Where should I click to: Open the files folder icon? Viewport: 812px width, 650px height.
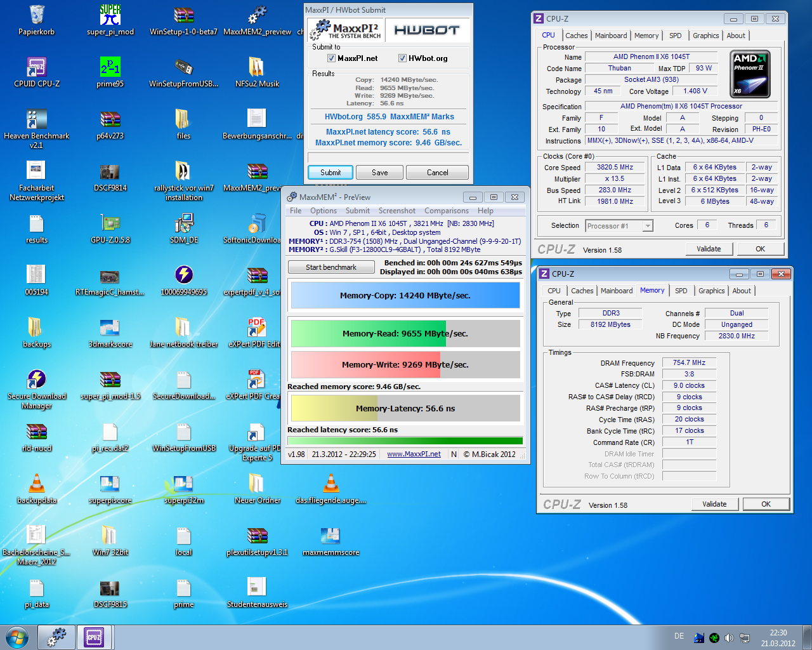[183, 124]
